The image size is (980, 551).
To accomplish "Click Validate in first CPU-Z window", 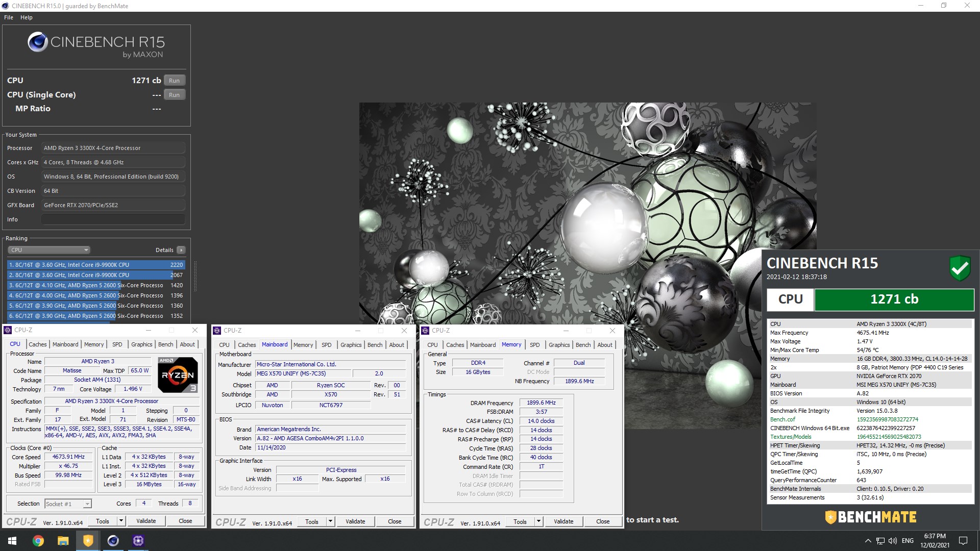I will (x=146, y=521).
